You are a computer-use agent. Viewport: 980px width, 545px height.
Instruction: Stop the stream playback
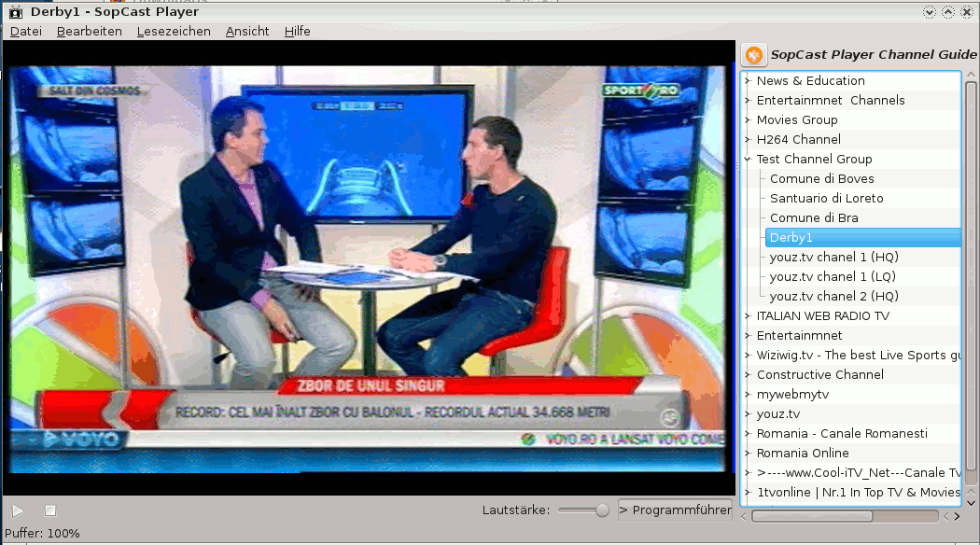50,510
